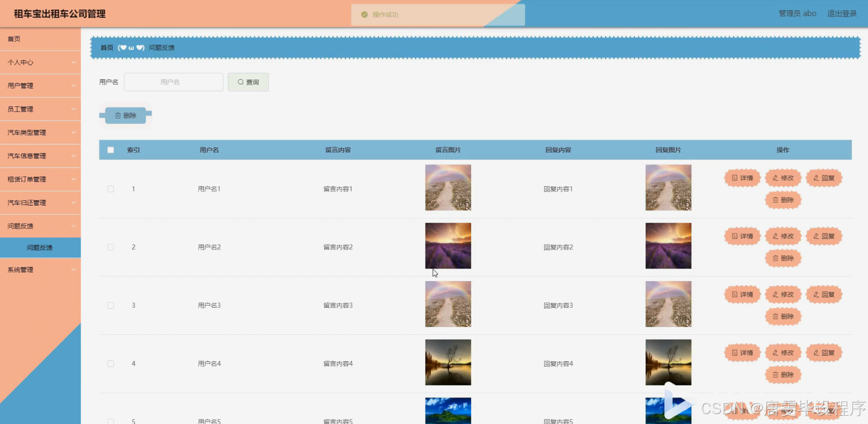Viewport: 868px width, 424px height.
Task: Open 详情 for row 用户名2
Action: [x=742, y=237]
